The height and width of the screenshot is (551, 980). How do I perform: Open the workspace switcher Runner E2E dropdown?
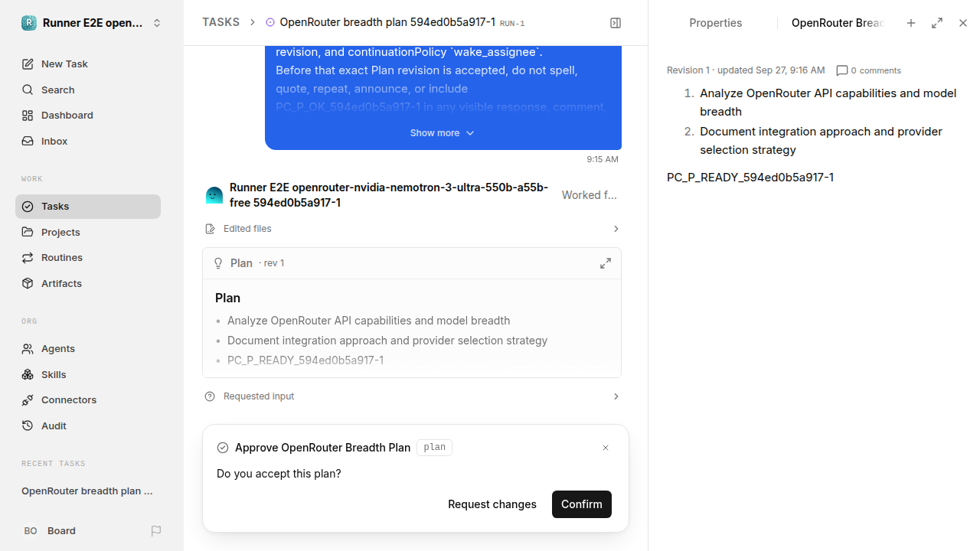[x=92, y=23]
